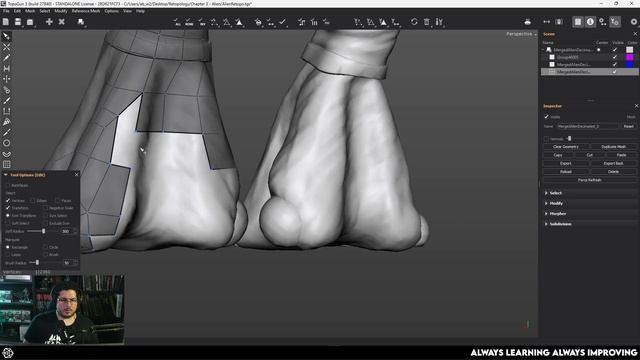The width and height of the screenshot is (640, 360).
Task: Select the pencil Draw tool in the left toolbar
Action: coord(7,58)
